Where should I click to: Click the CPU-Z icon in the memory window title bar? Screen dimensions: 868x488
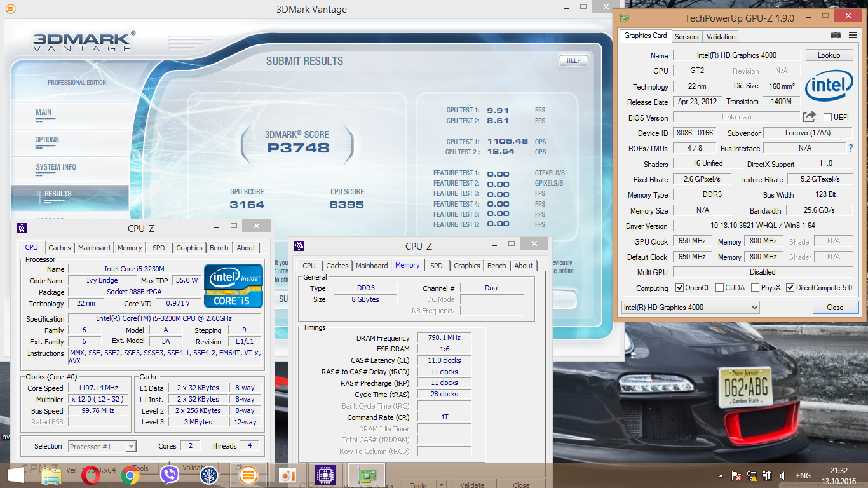pyautogui.click(x=299, y=246)
